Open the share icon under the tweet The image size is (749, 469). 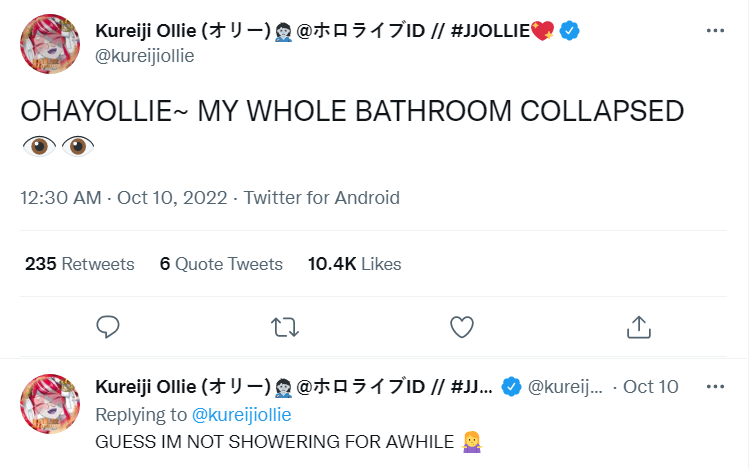638,326
